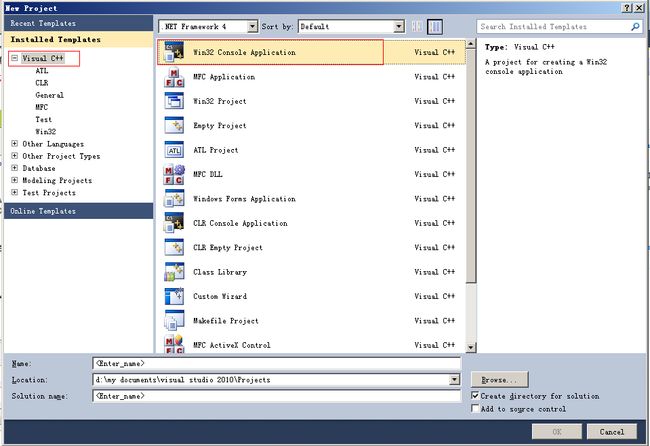Expand the Database node

click(15, 168)
